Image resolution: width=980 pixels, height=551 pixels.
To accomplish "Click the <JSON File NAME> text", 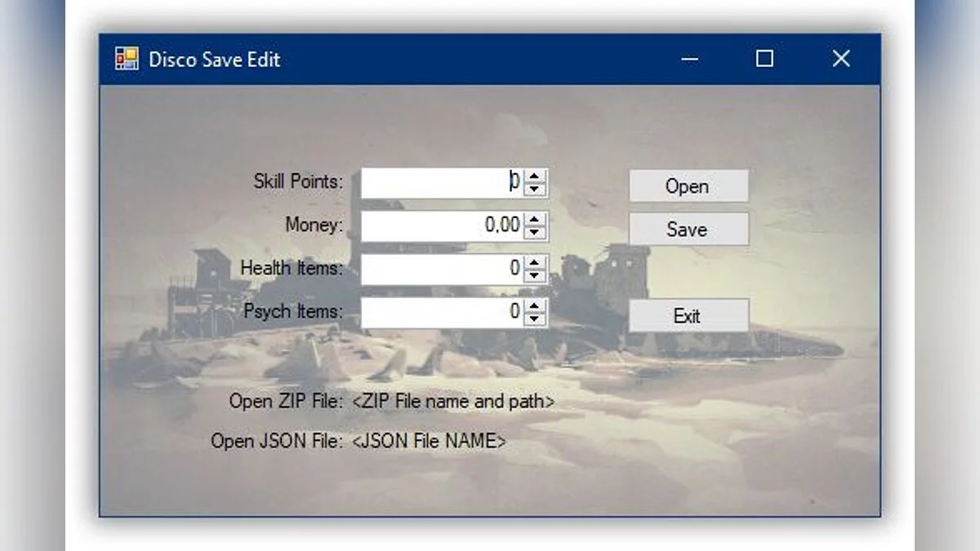I will pyautogui.click(x=430, y=442).
